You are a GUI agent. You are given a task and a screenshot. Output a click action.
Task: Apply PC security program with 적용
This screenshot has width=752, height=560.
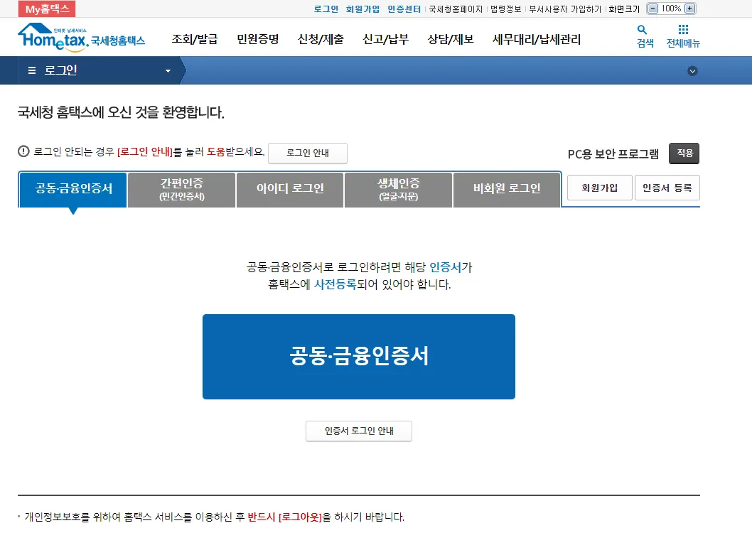(684, 153)
